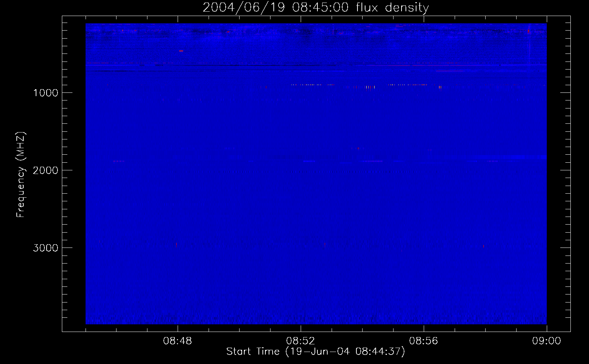589x364 pixels.
Task: Click the 'Start Time (19-Jun-04 08:44:37)' label
Action: (x=316, y=352)
